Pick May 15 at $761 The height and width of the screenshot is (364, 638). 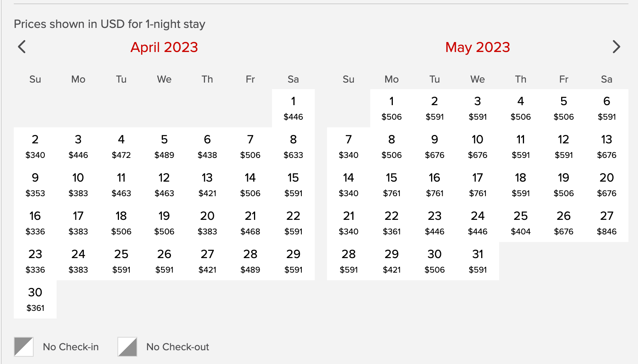[391, 185]
